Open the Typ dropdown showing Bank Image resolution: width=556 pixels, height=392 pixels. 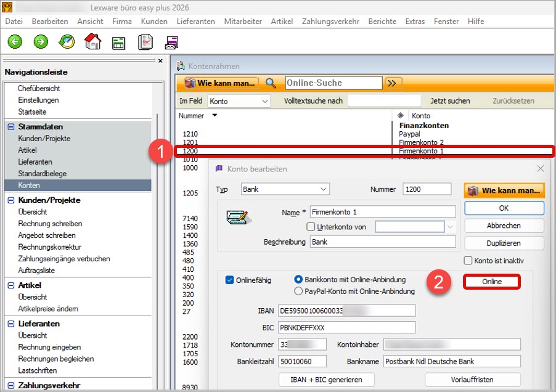[285, 189]
